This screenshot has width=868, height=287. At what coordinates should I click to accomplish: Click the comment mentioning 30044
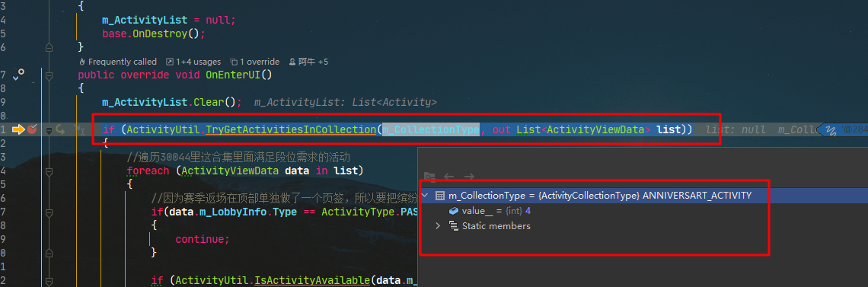click(238, 157)
